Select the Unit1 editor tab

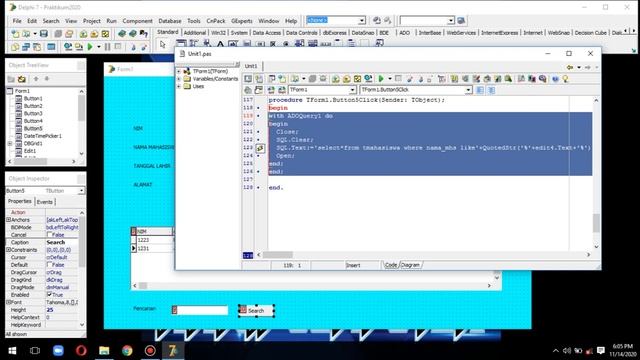[251, 66]
